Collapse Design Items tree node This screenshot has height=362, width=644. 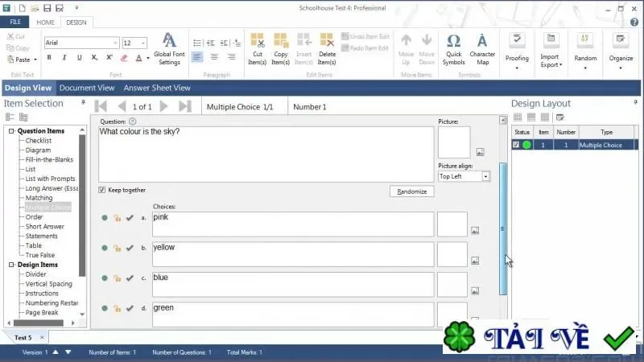pyautogui.click(x=11, y=265)
